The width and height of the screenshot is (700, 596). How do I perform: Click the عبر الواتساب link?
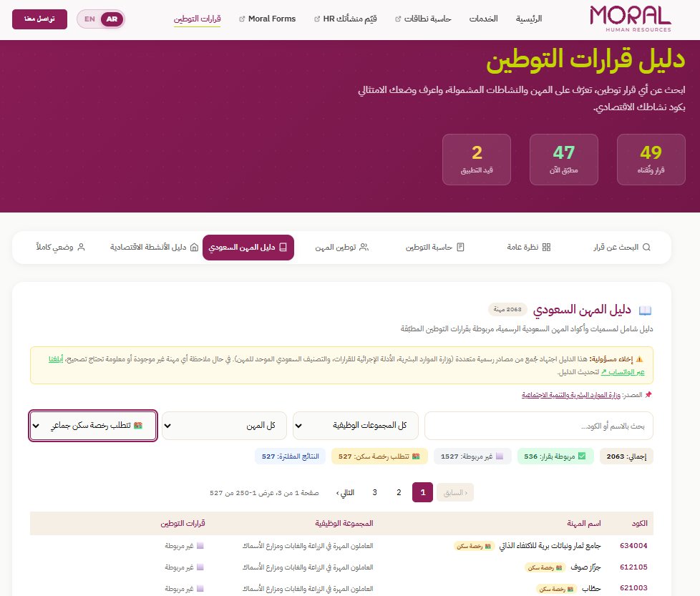click(x=623, y=372)
